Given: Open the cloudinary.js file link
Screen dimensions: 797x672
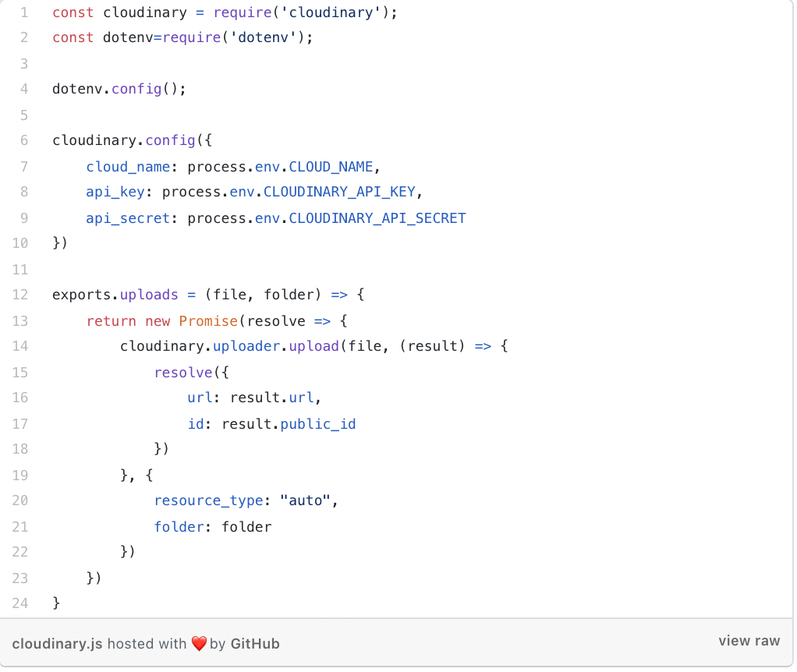Looking at the screenshot, I should click(x=57, y=644).
